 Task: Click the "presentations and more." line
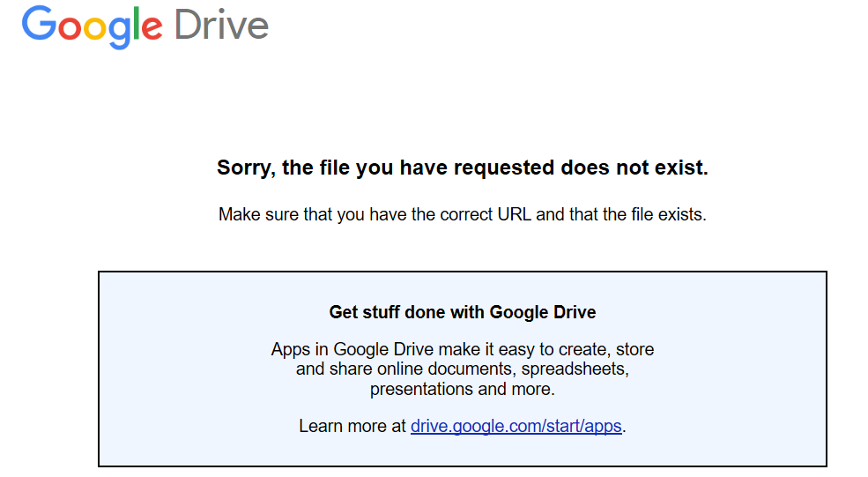[462, 389]
